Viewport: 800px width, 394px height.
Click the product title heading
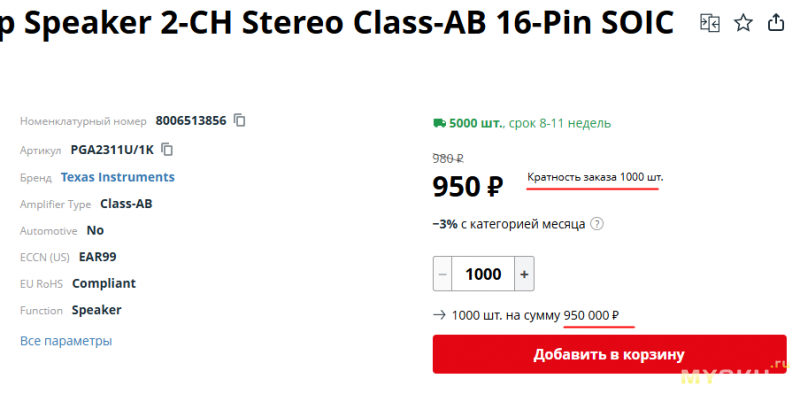point(337,22)
